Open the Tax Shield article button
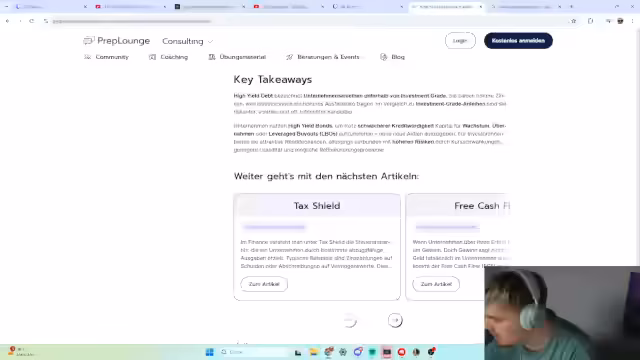This screenshot has width=640, height=360. point(264,284)
